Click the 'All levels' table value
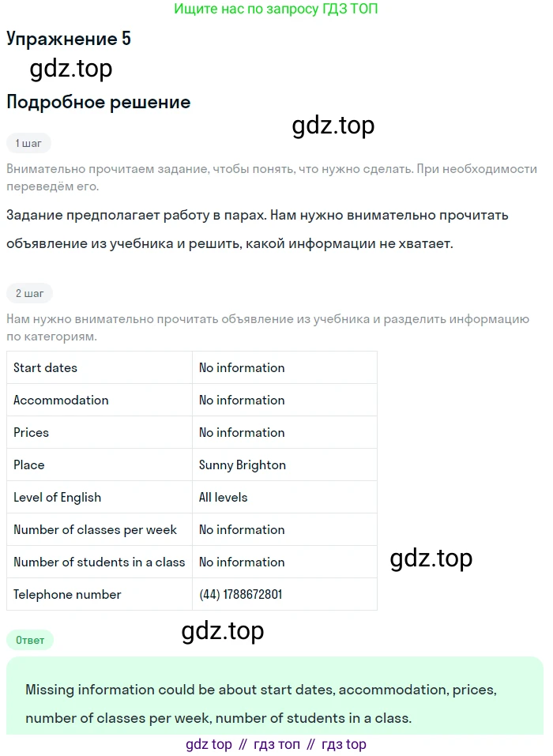This screenshot has width=553, height=756. point(223,497)
